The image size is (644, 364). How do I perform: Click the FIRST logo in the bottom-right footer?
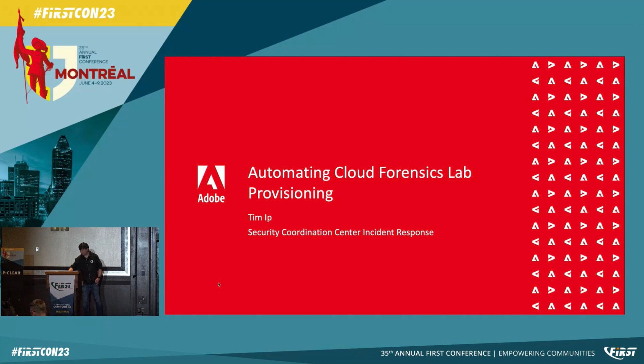pyautogui.click(x=620, y=352)
